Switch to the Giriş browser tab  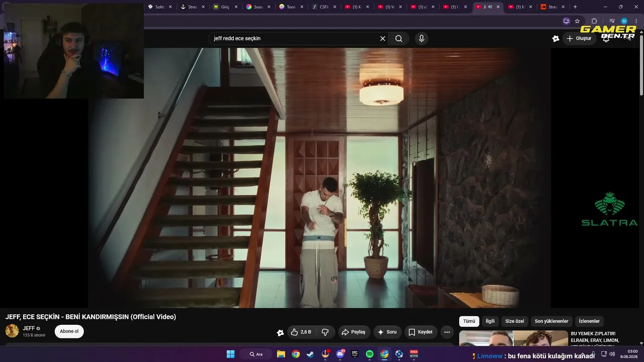225,7
